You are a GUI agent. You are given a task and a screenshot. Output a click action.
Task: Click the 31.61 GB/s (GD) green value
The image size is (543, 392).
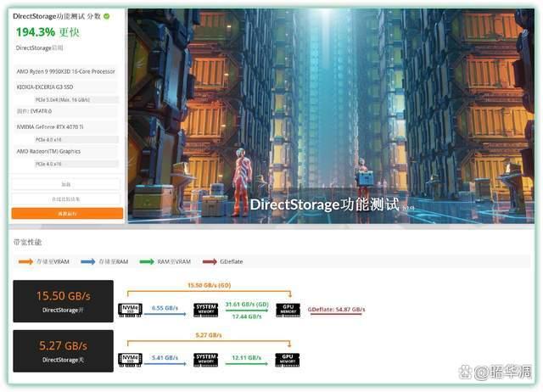[x=247, y=305]
